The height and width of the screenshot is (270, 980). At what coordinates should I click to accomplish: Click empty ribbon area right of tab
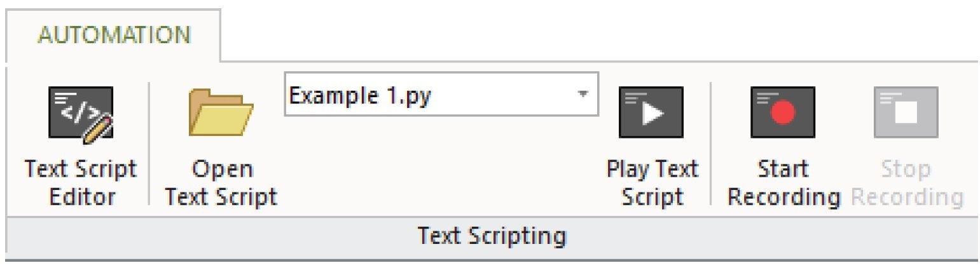[572, 32]
